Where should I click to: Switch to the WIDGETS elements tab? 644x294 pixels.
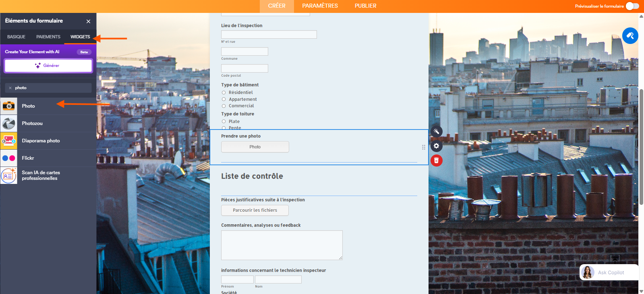(80, 37)
